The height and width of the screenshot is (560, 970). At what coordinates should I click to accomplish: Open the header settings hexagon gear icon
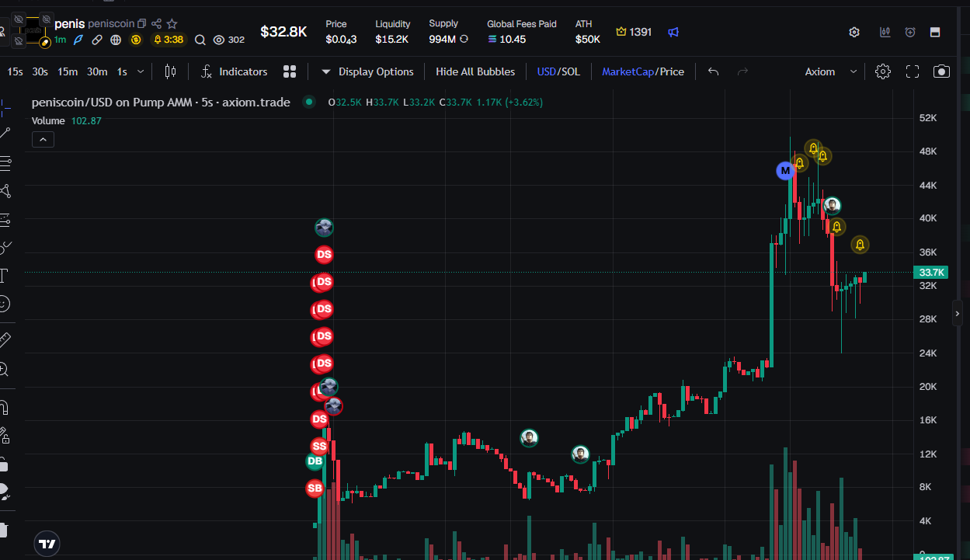[x=854, y=32]
